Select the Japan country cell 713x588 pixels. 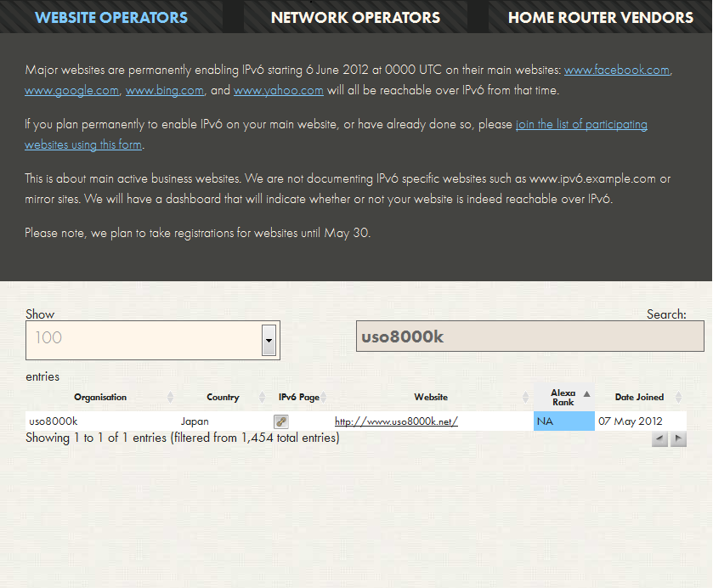[224, 421]
